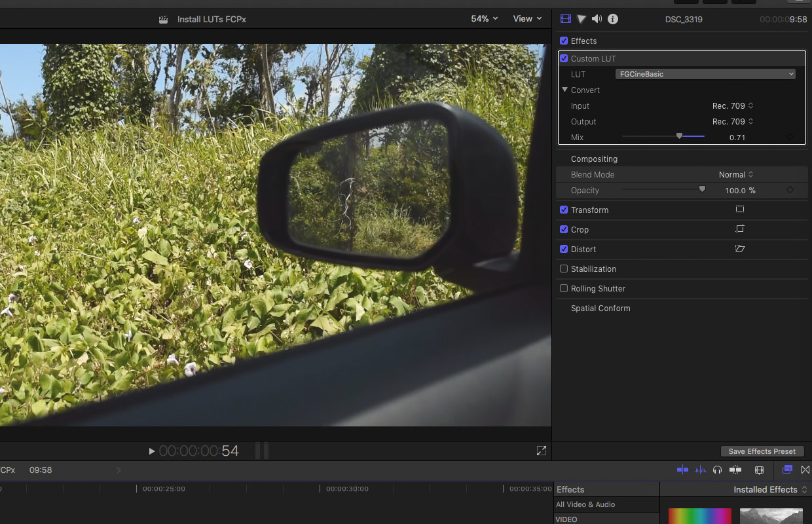Click the Compositing section header
Viewport: 812px width, 524px height.
(594, 159)
